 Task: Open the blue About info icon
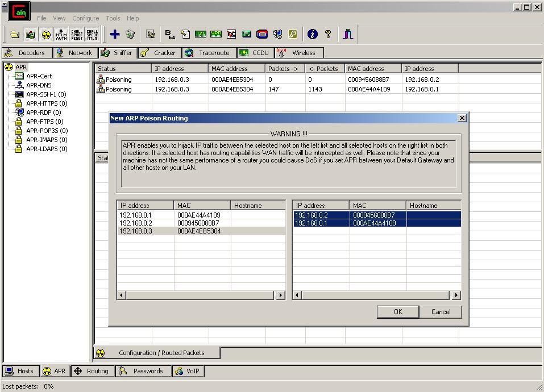tap(313, 34)
